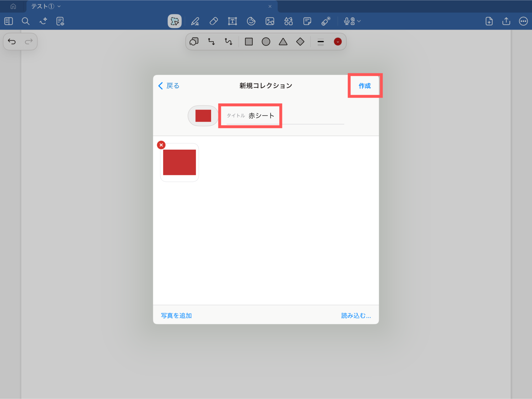Choose the triangle shape
532x399 pixels.
(x=283, y=42)
